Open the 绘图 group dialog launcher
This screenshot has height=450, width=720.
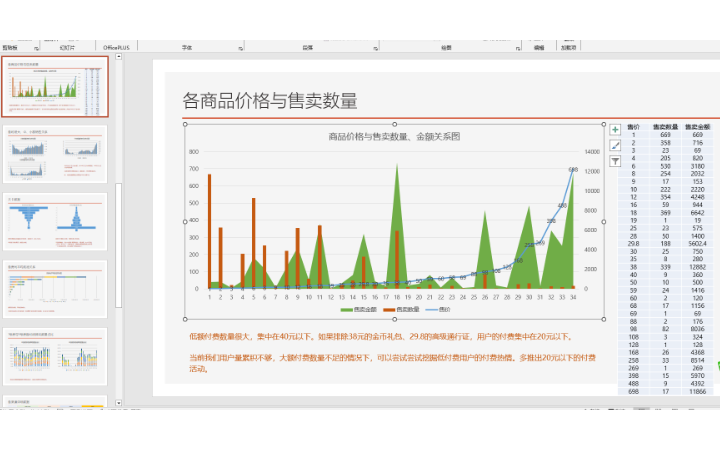point(518,48)
